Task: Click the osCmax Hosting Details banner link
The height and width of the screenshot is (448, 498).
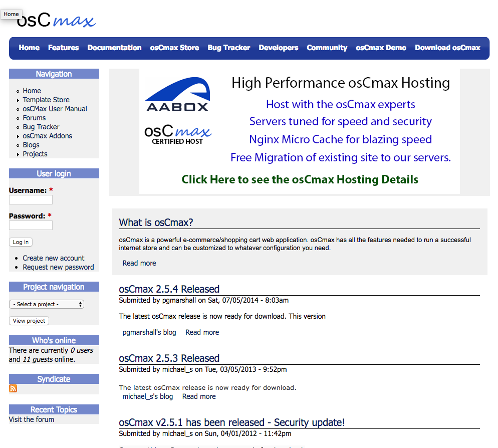Action: [x=300, y=179]
